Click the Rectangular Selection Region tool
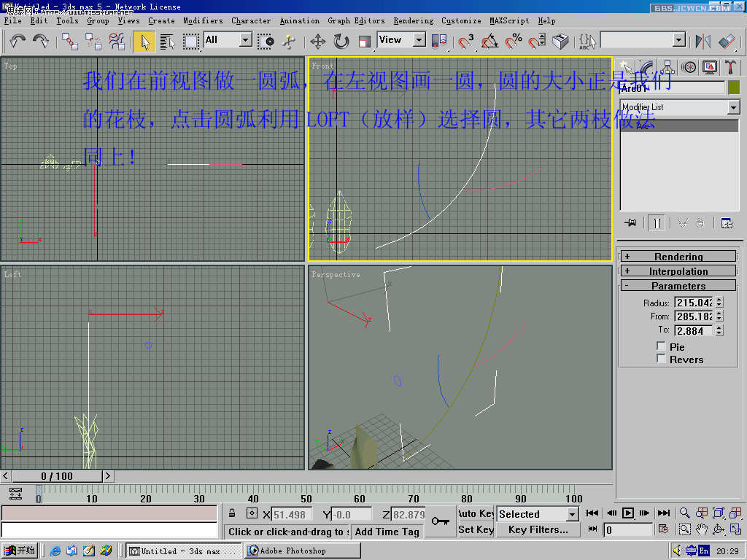The width and height of the screenshot is (747, 560). pos(190,42)
